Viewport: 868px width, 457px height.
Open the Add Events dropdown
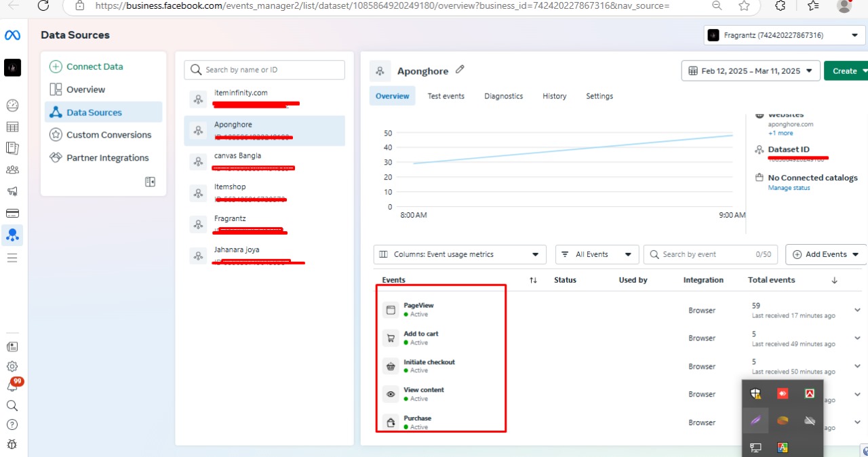(x=826, y=254)
